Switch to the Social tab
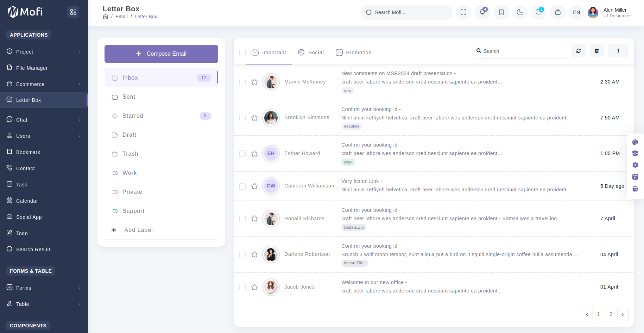This screenshot has height=333, width=644. (x=311, y=53)
